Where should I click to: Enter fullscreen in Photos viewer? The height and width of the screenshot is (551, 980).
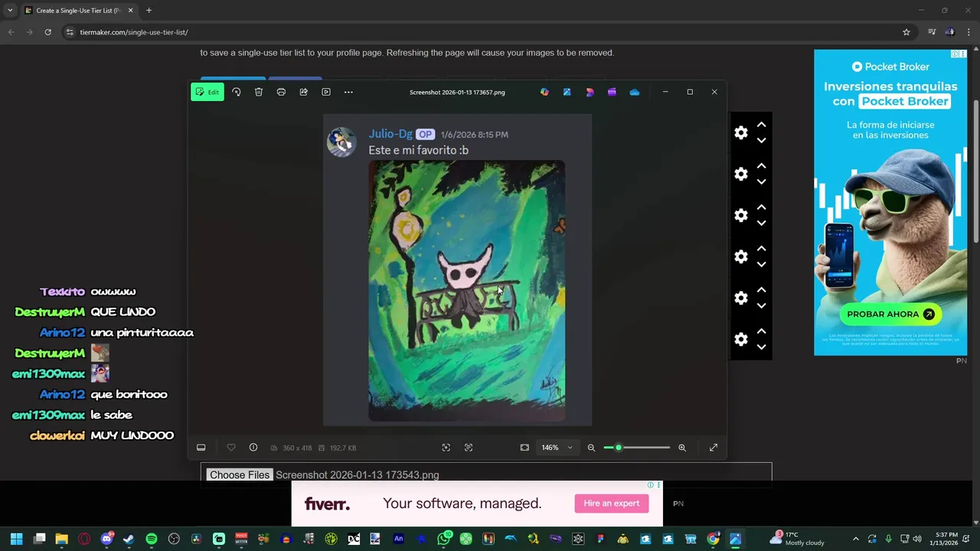click(714, 448)
